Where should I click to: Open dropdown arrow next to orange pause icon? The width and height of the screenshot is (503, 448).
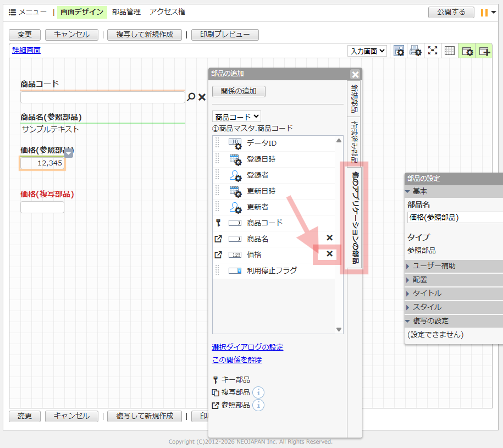pos(494,12)
